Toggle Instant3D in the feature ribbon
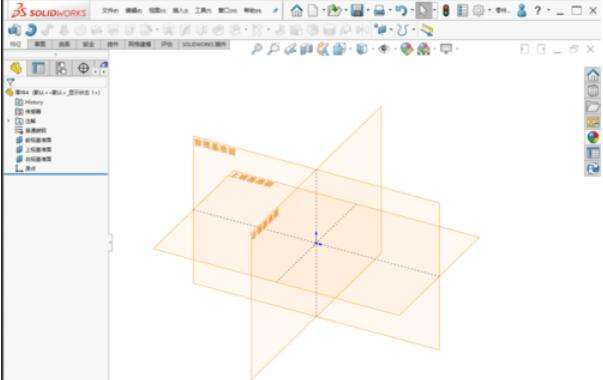Screen dimensions: 603x380 tap(426, 30)
